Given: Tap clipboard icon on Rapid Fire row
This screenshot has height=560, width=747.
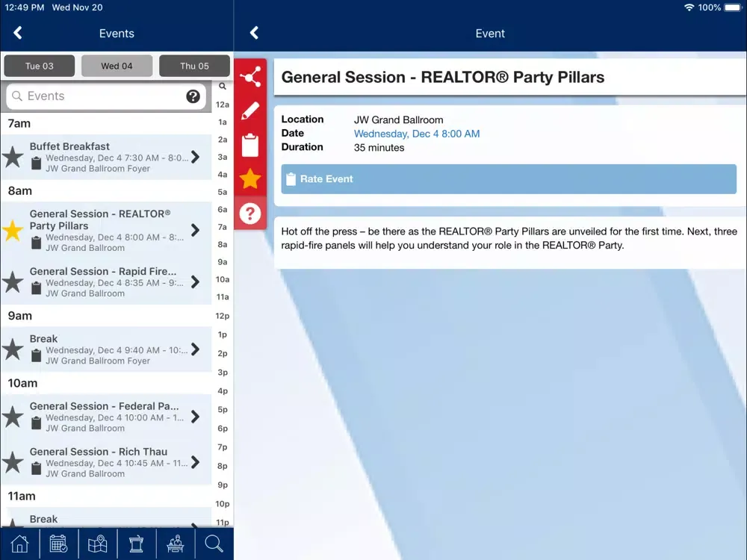Looking at the screenshot, I should tap(36, 288).
